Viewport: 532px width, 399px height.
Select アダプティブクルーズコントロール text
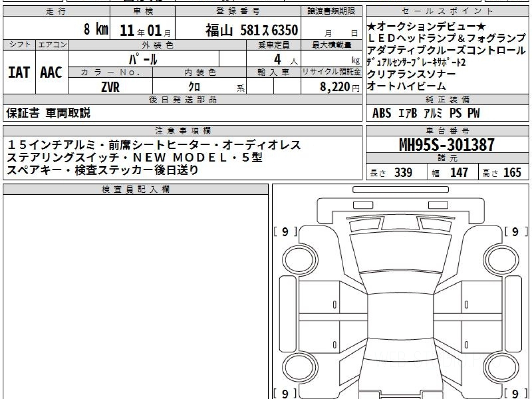(x=446, y=51)
